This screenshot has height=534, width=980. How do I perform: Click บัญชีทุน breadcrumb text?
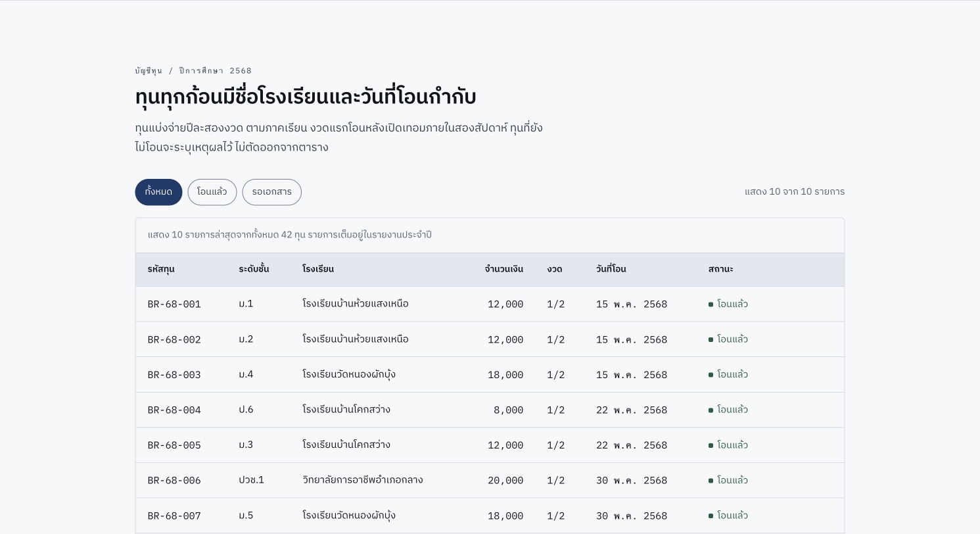(x=149, y=71)
